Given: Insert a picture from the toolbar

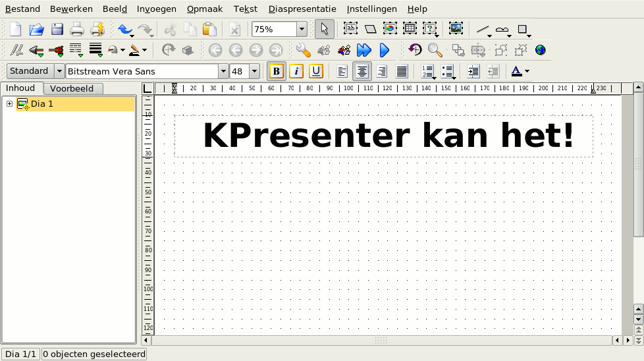Looking at the screenshot, I should (x=456, y=29).
